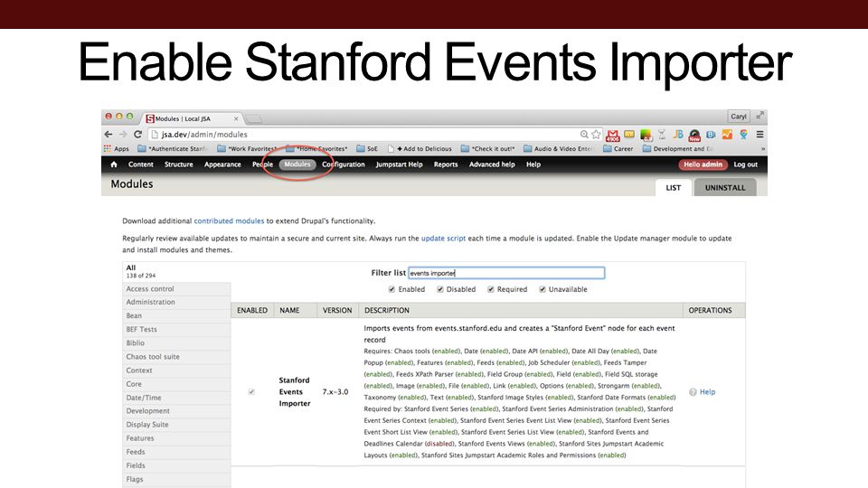The image size is (868, 488).
Task: Click the help question mark icon by Help
Action: point(693,391)
